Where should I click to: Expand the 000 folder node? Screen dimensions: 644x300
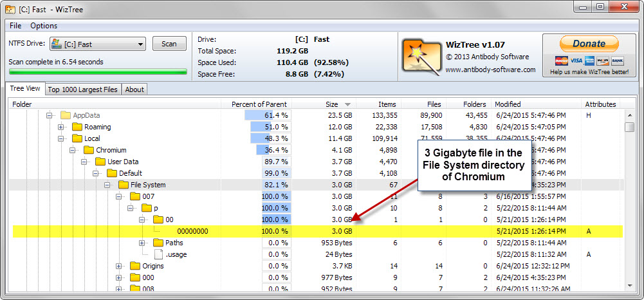tap(118, 277)
